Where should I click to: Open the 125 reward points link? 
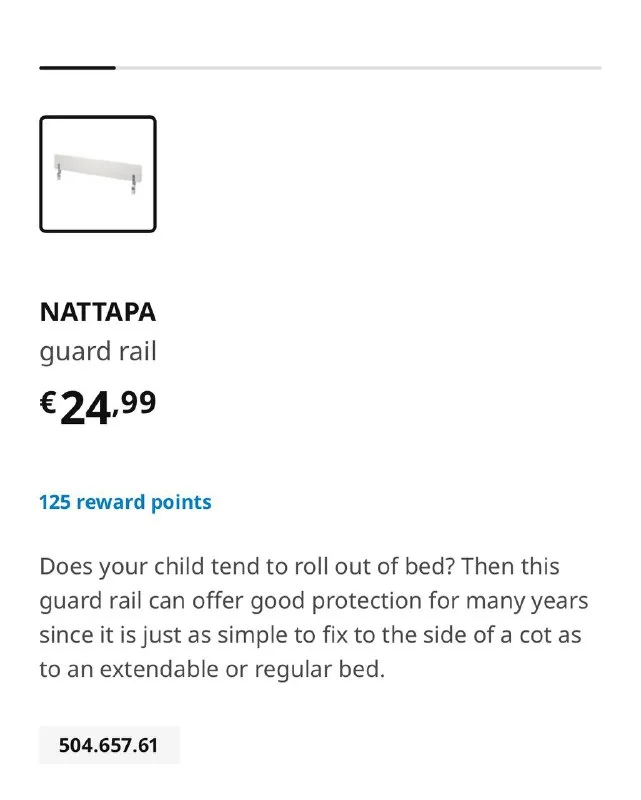pyautogui.click(x=125, y=502)
